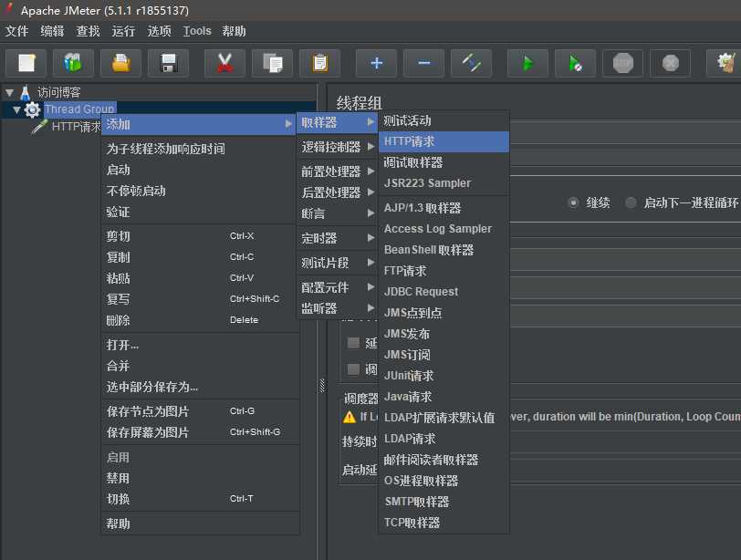This screenshot has height=560, width=741.
Task: Expand the 监听器 submenu
Action: (x=337, y=308)
